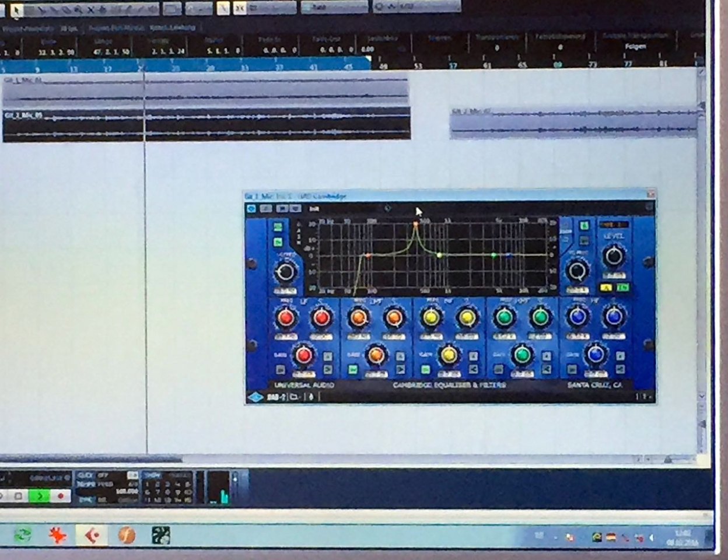The image size is (728, 560).
Task: Toggle the plugin bypass power button
Action: [x=251, y=208]
